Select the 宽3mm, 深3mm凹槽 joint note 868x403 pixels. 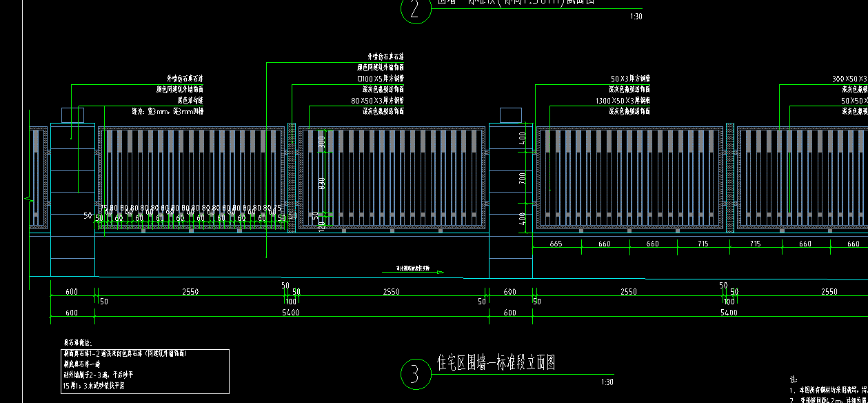click(x=168, y=111)
